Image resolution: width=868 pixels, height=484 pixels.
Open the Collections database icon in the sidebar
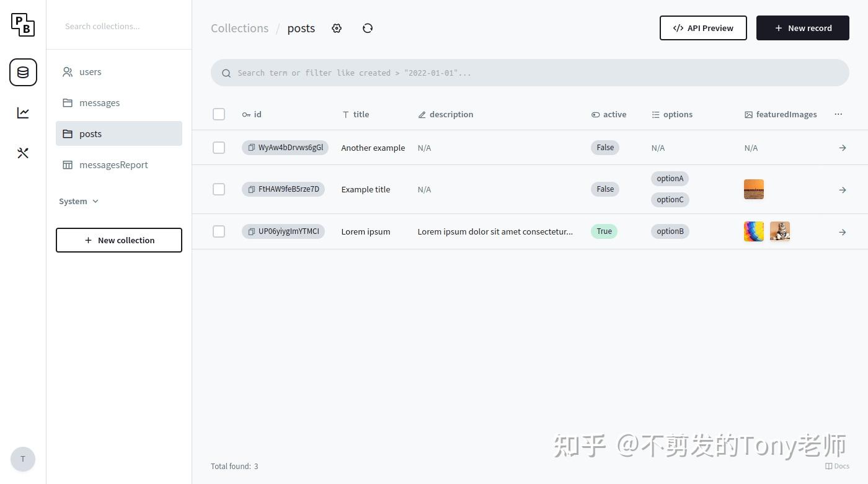(x=23, y=72)
